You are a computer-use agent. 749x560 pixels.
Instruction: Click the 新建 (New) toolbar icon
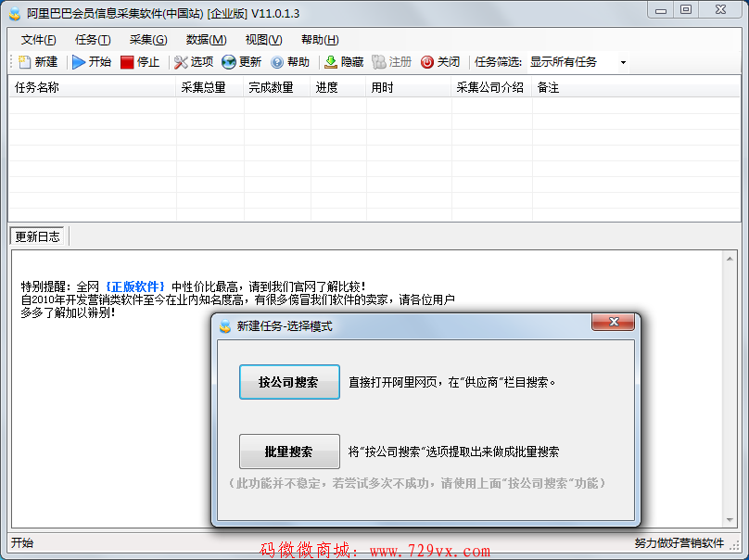click(24, 62)
